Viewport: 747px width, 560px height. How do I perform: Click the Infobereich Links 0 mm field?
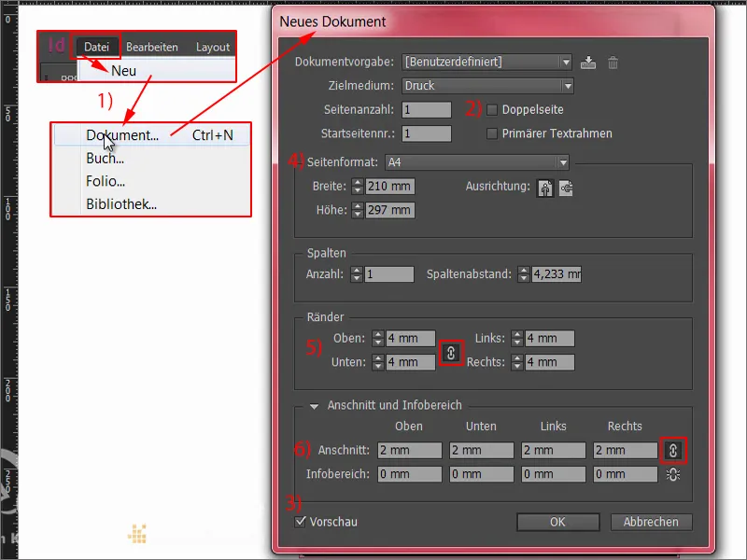point(554,474)
